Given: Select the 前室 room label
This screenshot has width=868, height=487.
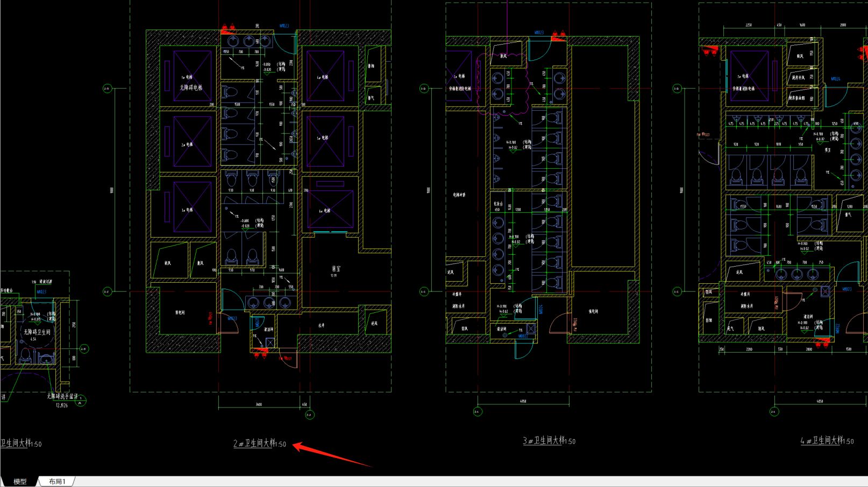Looking at the screenshot, I should (336, 269).
